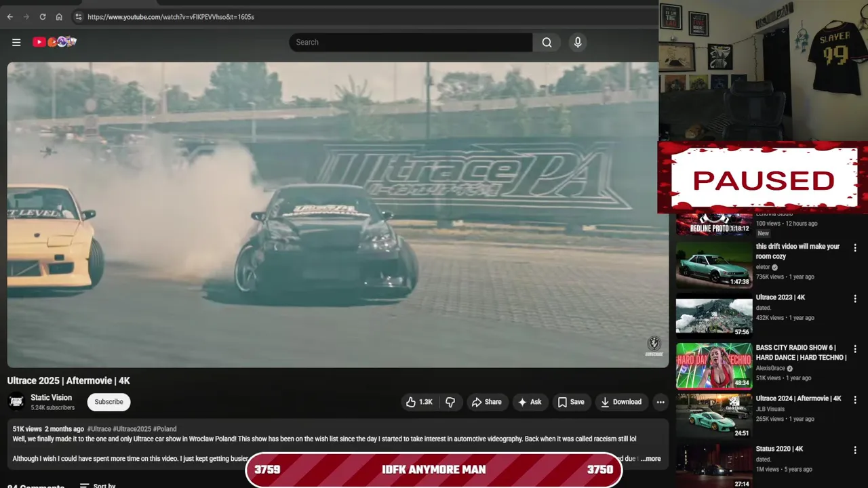
Task: Open BASS CITY RADIO SHOW 6 thumbnail
Action: point(714,366)
